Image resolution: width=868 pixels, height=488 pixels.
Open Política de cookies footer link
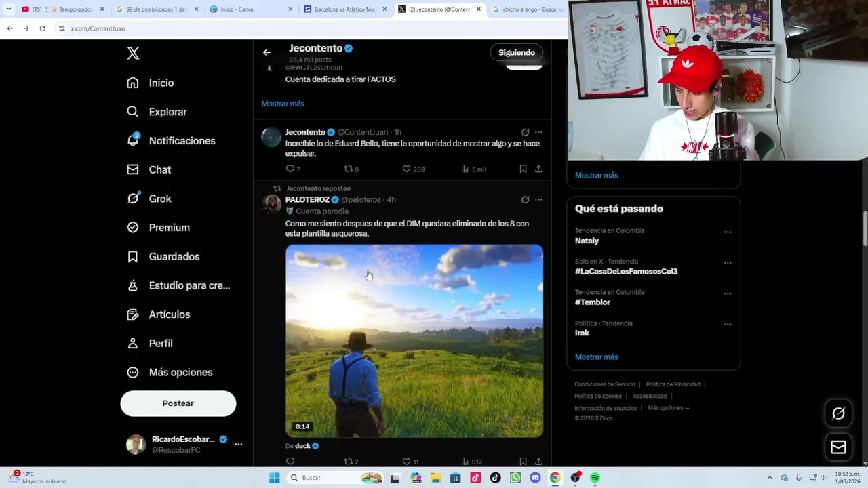[x=598, y=396]
